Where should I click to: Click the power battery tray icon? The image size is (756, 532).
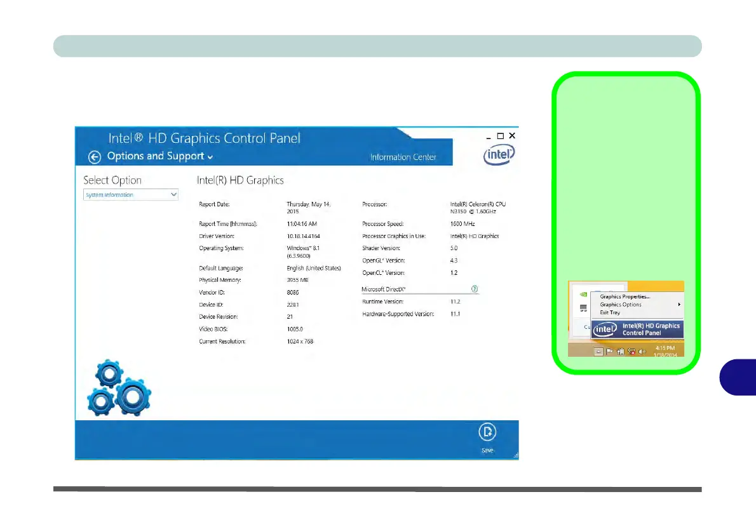[621, 351]
